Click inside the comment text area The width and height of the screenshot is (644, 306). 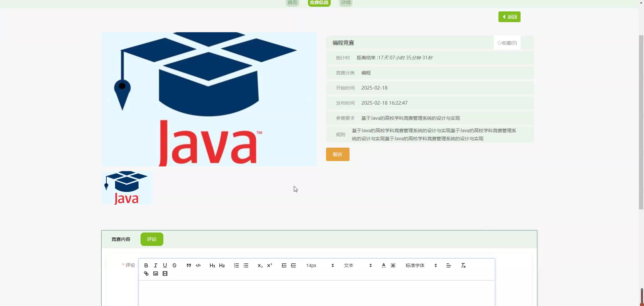[x=317, y=293]
